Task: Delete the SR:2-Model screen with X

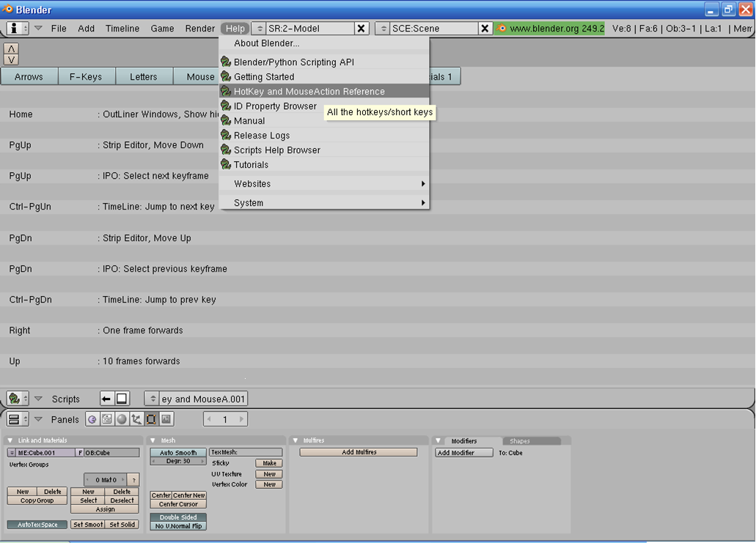Action: pos(361,29)
